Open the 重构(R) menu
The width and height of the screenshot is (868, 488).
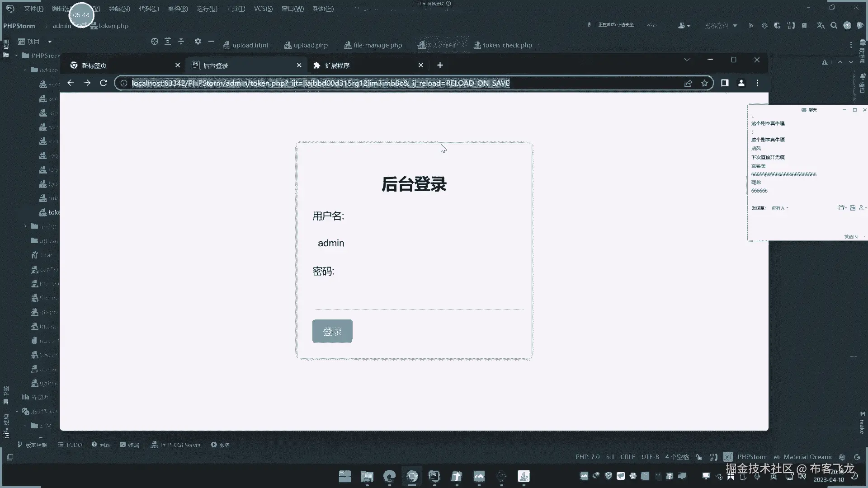click(177, 9)
